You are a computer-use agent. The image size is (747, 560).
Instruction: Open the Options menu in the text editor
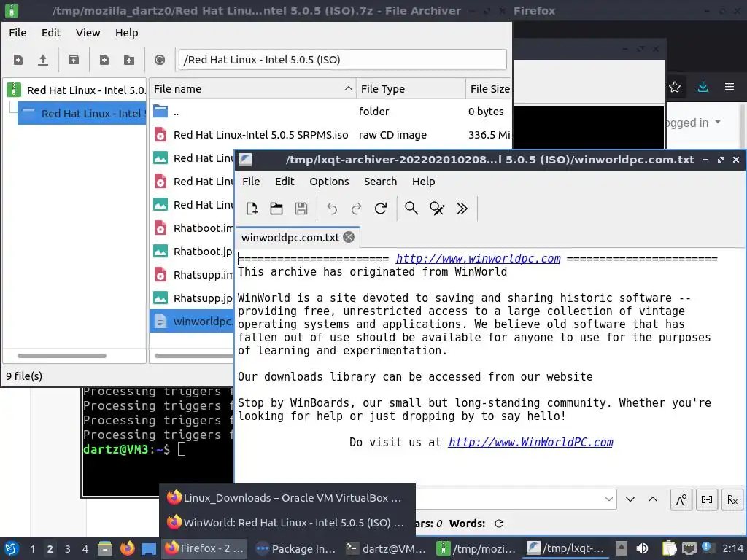[329, 182]
